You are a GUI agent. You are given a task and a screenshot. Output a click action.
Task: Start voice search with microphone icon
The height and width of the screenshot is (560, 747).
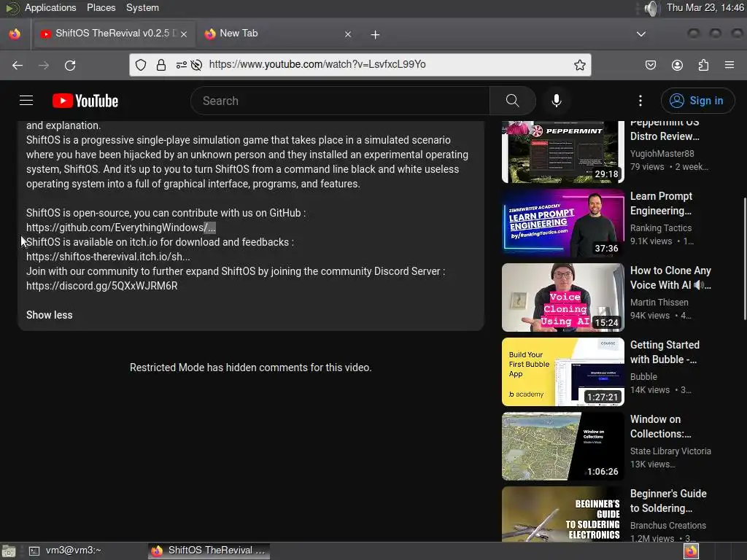pos(556,101)
